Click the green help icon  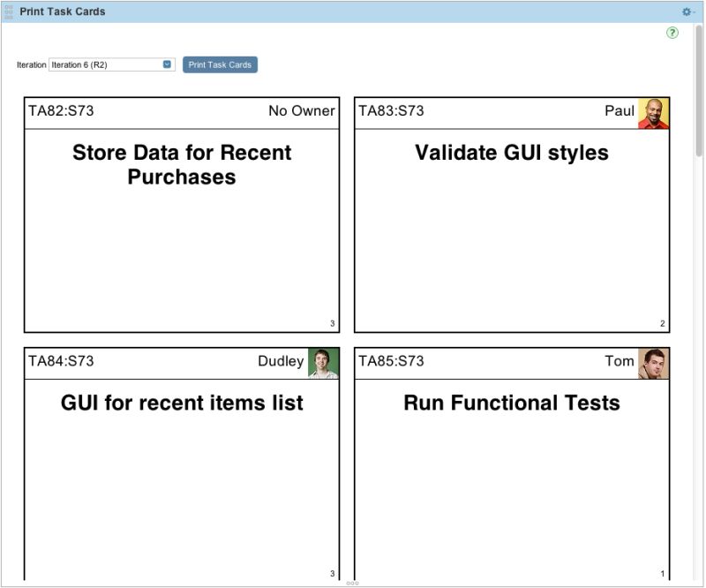pos(672,32)
